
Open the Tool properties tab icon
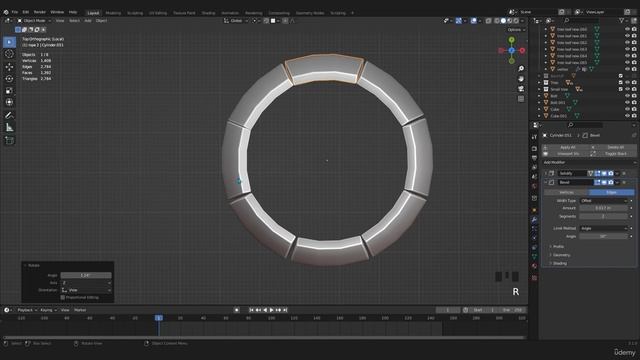coord(534,137)
